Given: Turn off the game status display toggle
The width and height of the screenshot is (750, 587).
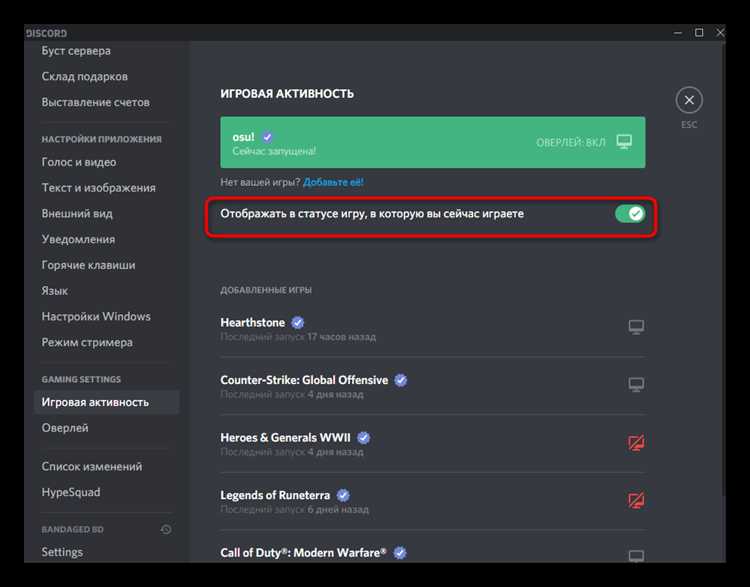Looking at the screenshot, I should (x=630, y=214).
